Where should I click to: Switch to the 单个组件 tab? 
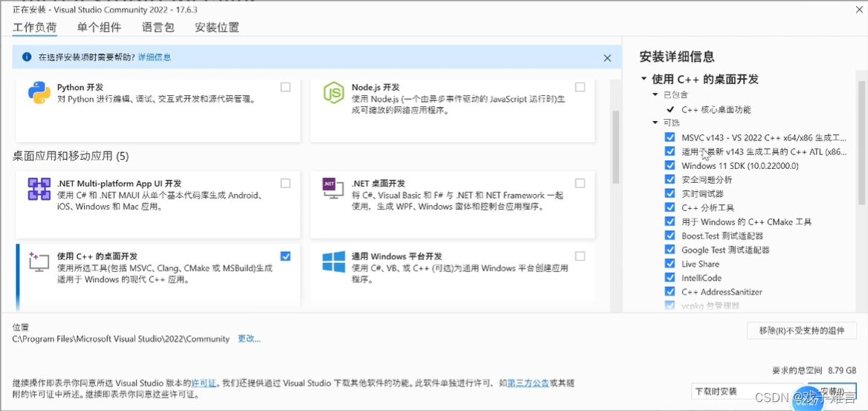click(x=99, y=27)
